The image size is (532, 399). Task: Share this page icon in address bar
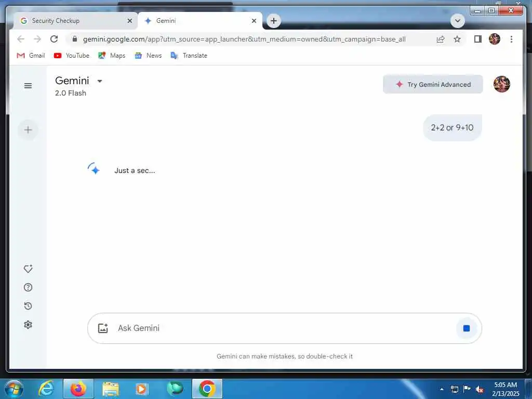[441, 39]
